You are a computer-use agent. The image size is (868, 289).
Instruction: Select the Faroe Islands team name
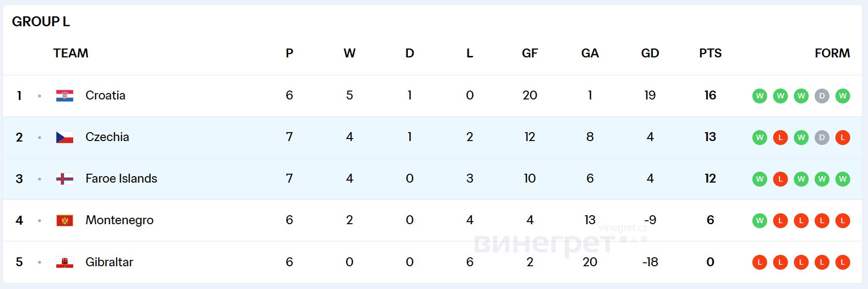(x=121, y=179)
